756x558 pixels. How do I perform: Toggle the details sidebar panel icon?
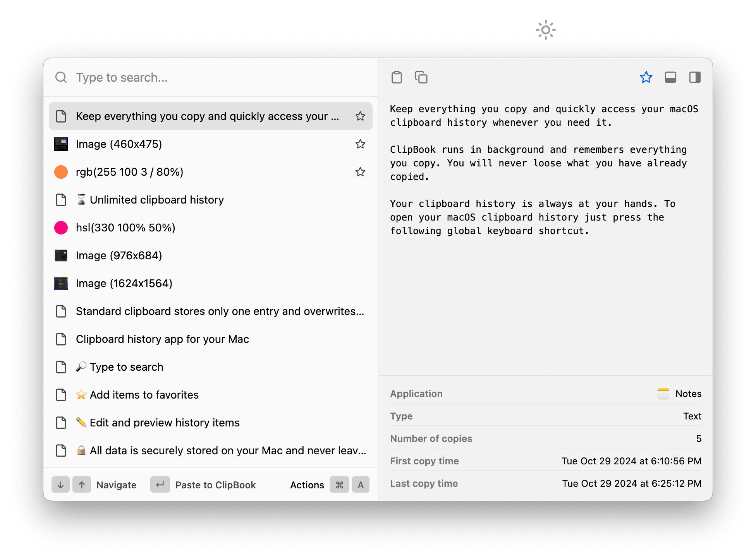(x=694, y=77)
